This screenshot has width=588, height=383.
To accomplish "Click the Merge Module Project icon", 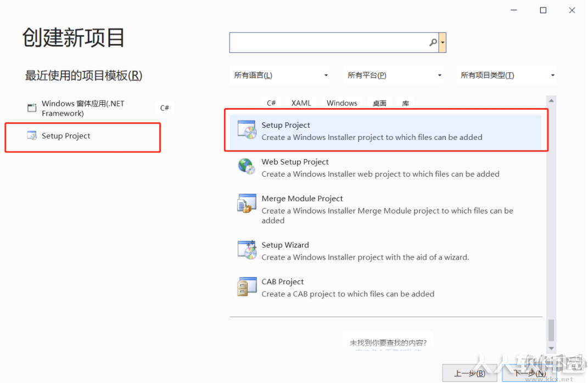I will click(247, 204).
